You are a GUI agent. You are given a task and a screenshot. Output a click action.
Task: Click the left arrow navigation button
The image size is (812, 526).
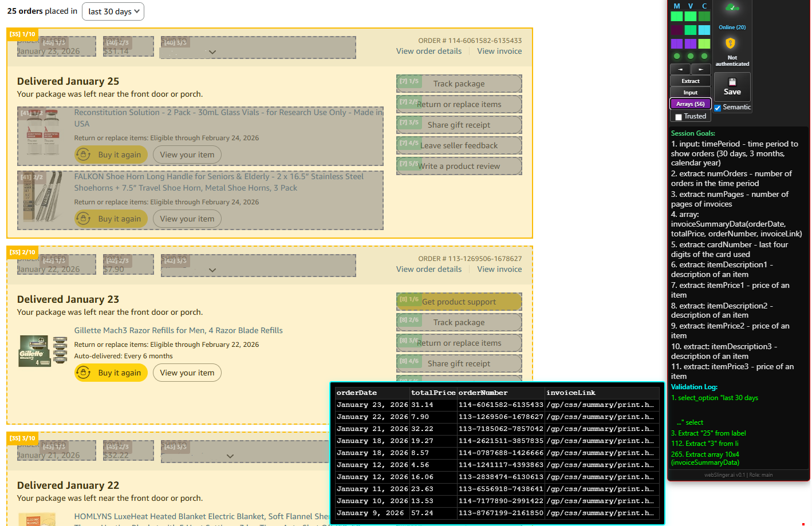[680, 69]
